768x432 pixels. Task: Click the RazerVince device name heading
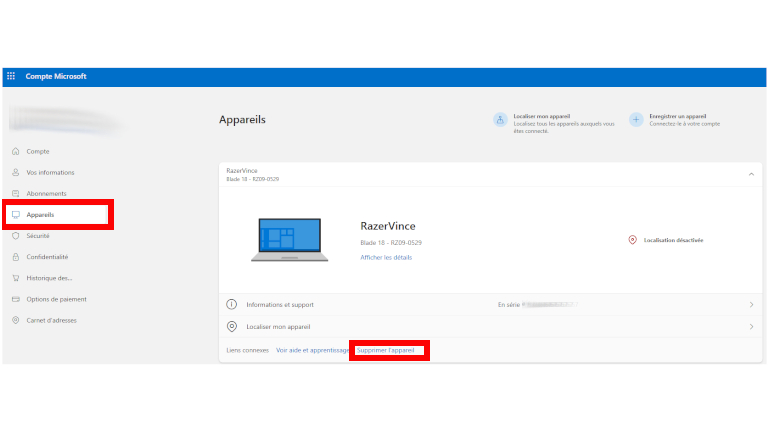tap(387, 226)
